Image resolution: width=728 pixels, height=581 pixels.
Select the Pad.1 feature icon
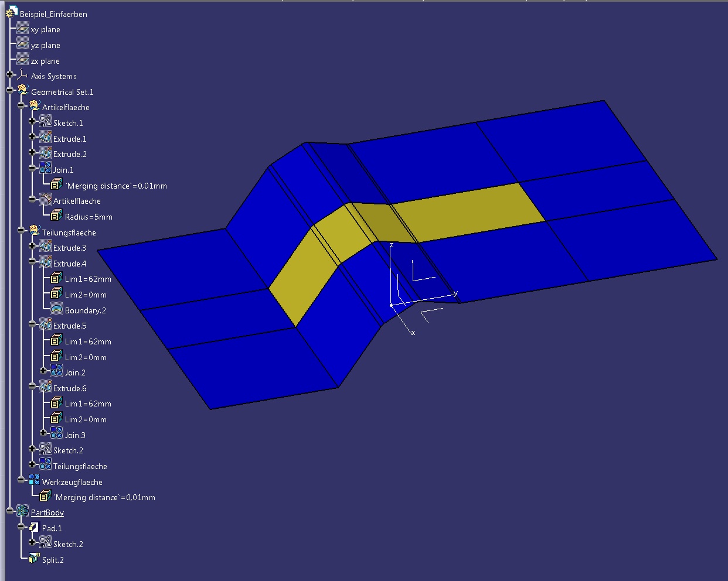(34, 527)
